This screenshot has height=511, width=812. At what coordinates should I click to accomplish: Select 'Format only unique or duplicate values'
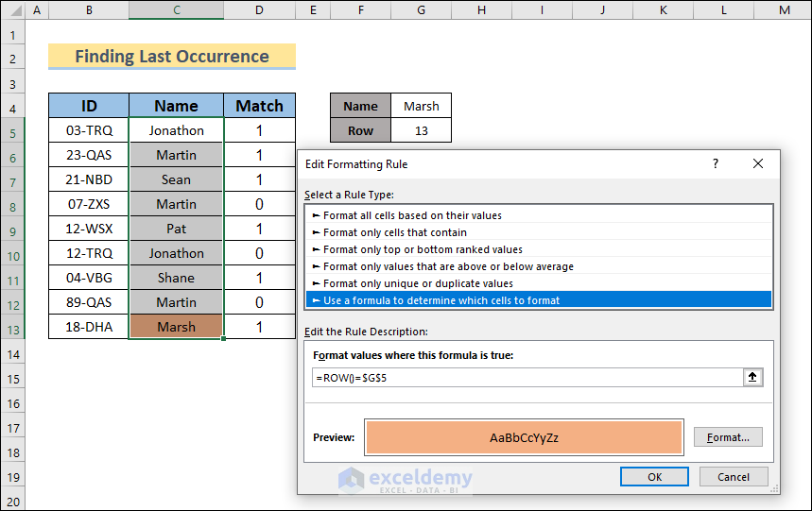tap(418, 283)
